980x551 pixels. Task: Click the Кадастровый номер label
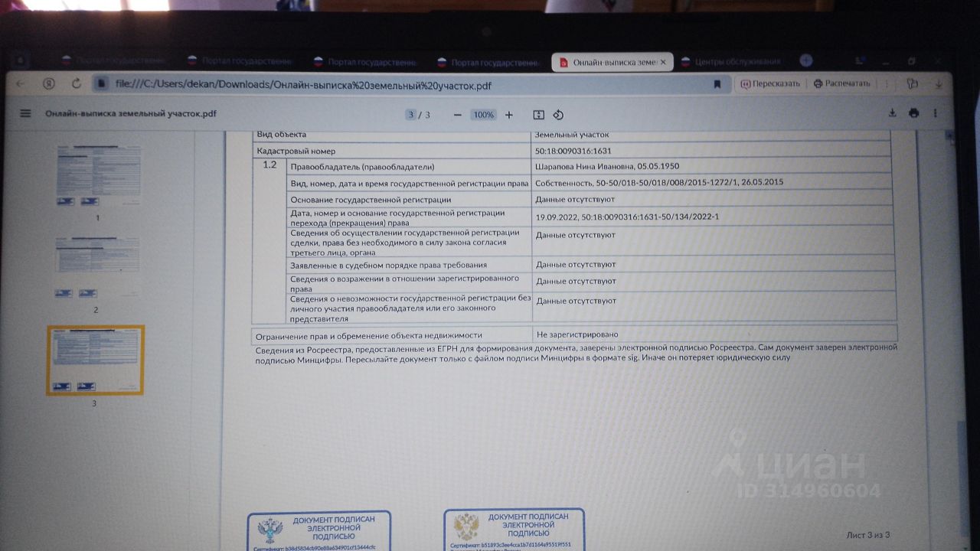pyautogui.click(x=296, y=152)
